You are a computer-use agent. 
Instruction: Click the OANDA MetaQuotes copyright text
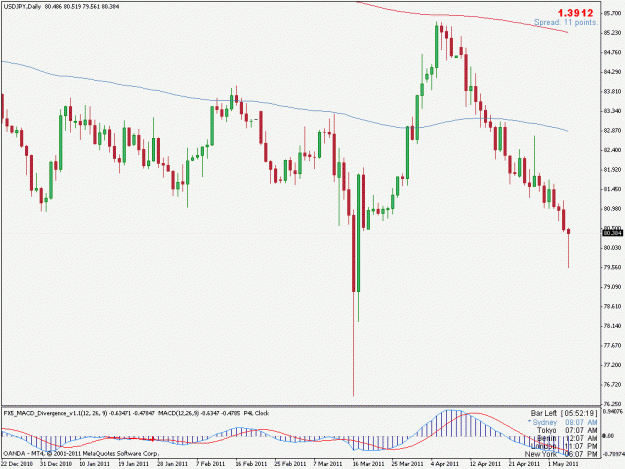point(81,454)
